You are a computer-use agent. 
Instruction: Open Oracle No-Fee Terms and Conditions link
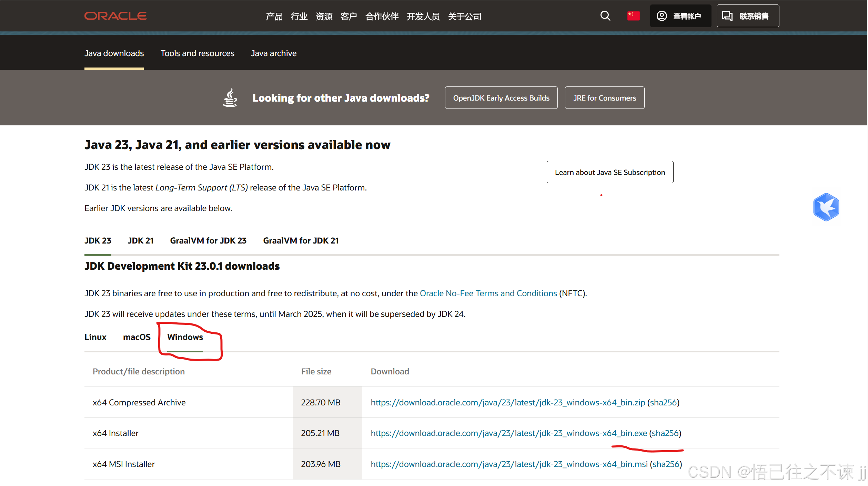(x=488, y=293)
